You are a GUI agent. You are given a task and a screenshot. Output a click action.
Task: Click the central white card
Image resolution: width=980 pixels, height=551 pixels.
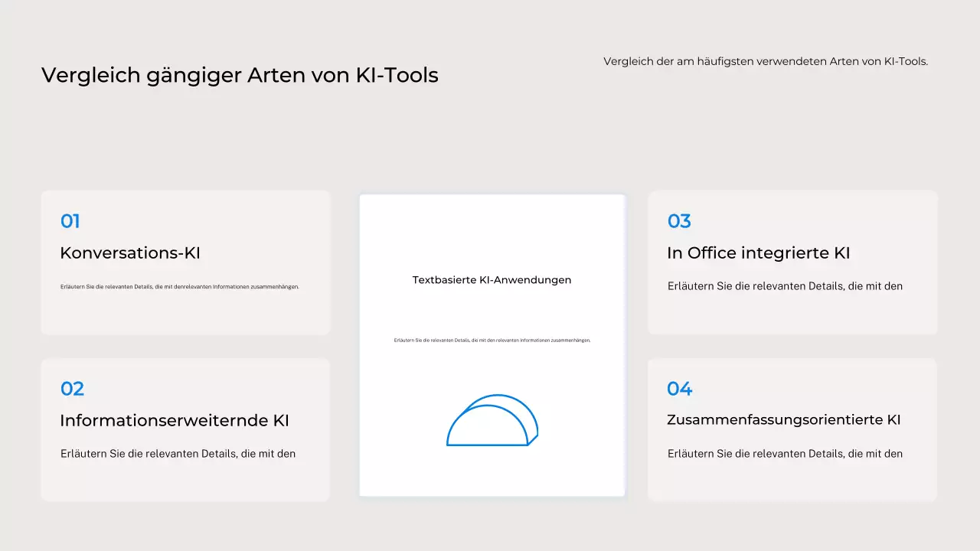(492, 344)
